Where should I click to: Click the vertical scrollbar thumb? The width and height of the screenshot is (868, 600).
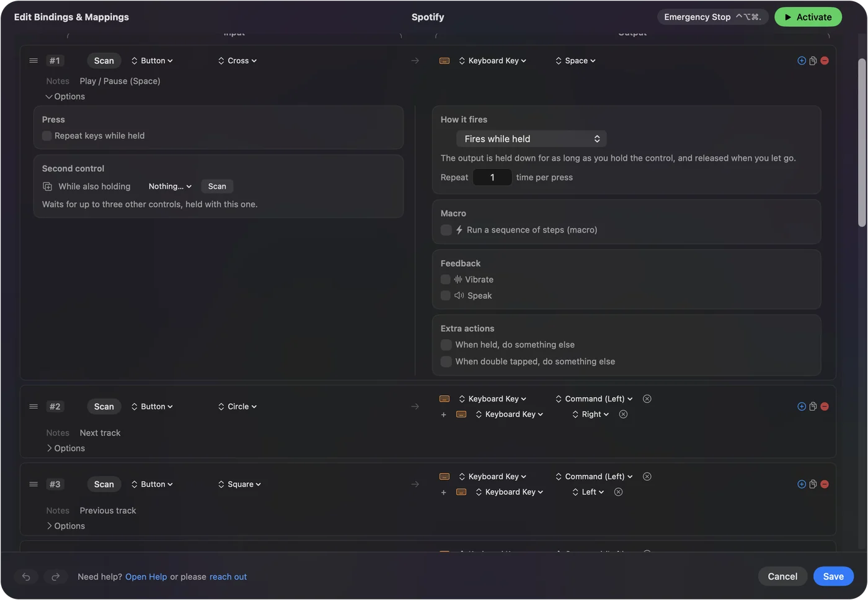(x=862, y=143)
